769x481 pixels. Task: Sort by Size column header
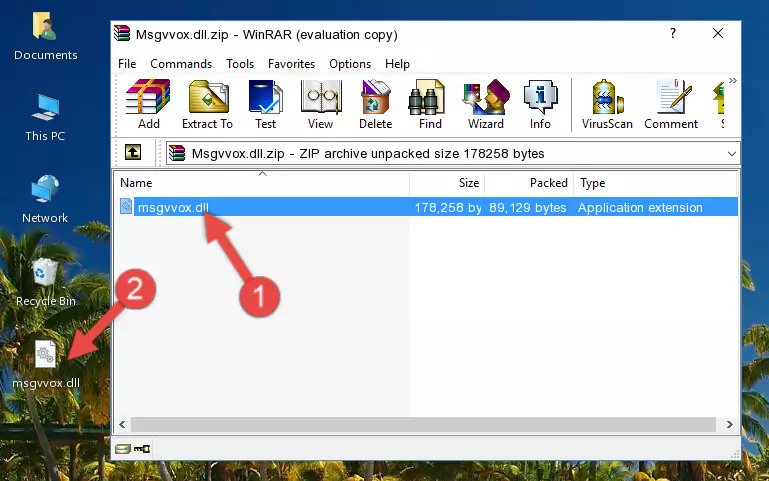(447, 183)
